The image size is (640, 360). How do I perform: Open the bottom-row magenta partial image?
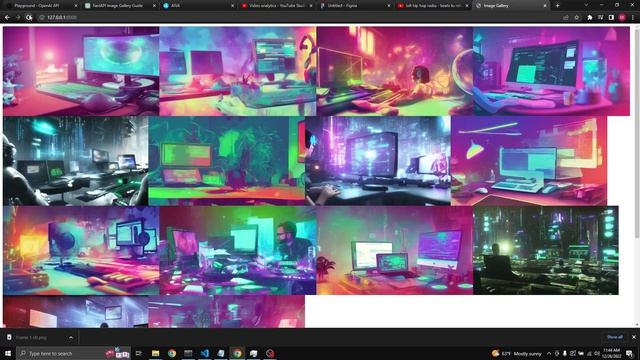[227, 311]
